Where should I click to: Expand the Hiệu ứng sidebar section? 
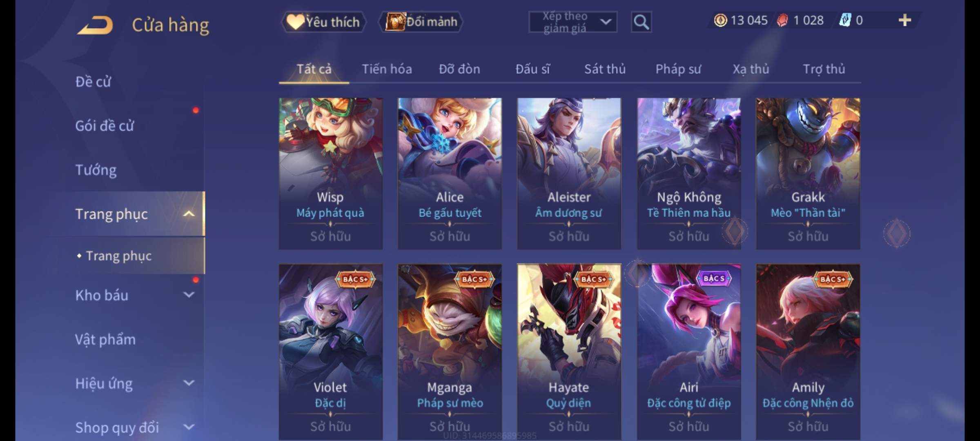pyautogui.click(x=189, y=383)
